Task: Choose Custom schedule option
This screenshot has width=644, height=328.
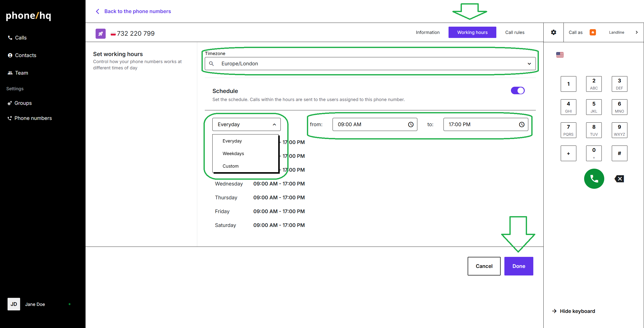Action: (230, 166)
